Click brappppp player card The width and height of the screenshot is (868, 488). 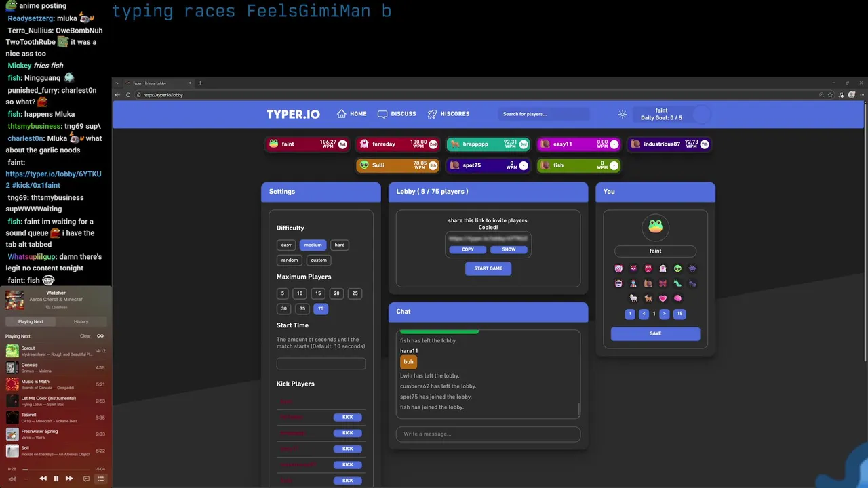click(x=488, y=144)
